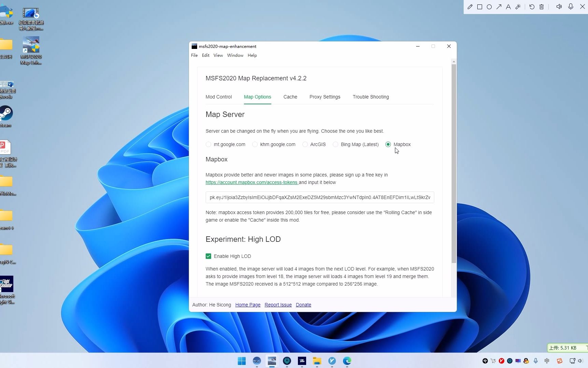
Task: Switch to the Trouble Shooting tab
Action: click(x=371, y=97)
